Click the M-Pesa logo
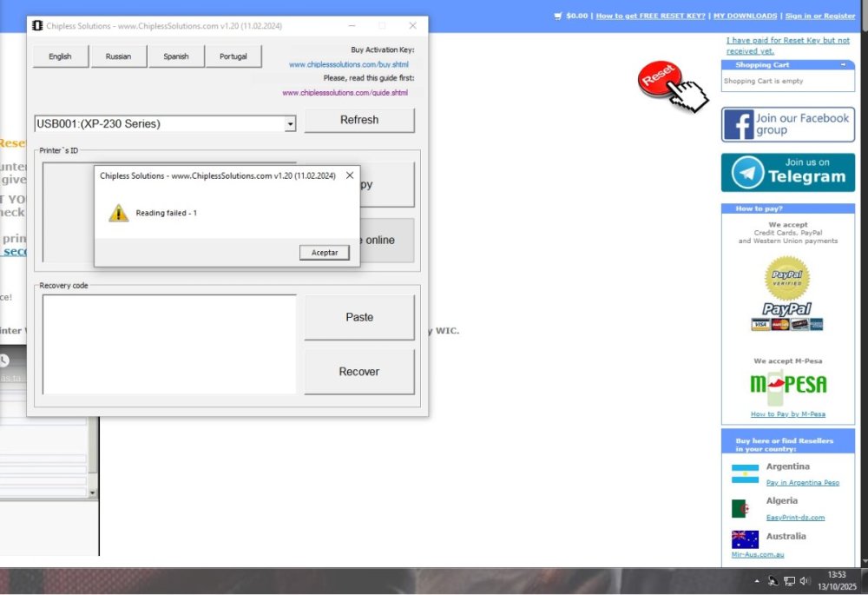This screenshot has width=868, height=595. click(787, 385)
